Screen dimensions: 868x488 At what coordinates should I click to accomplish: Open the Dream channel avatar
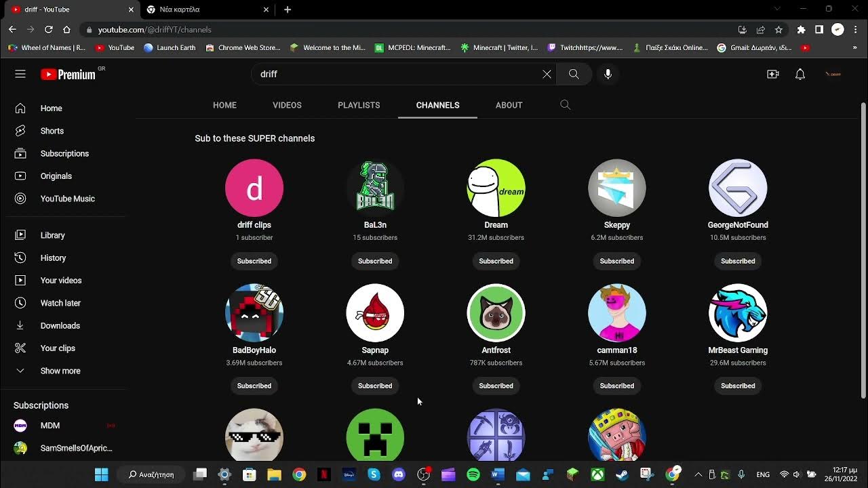(496, 188)
